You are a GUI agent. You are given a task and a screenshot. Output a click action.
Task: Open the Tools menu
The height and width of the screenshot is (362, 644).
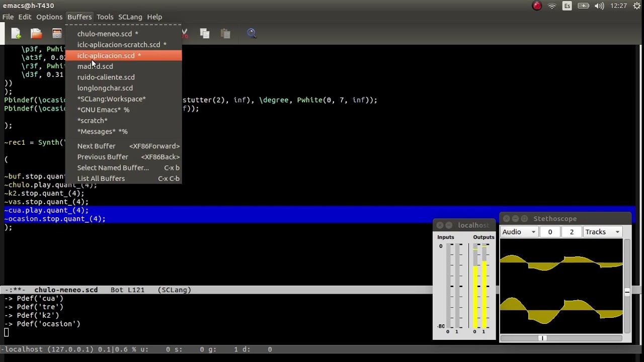point(105,17)
